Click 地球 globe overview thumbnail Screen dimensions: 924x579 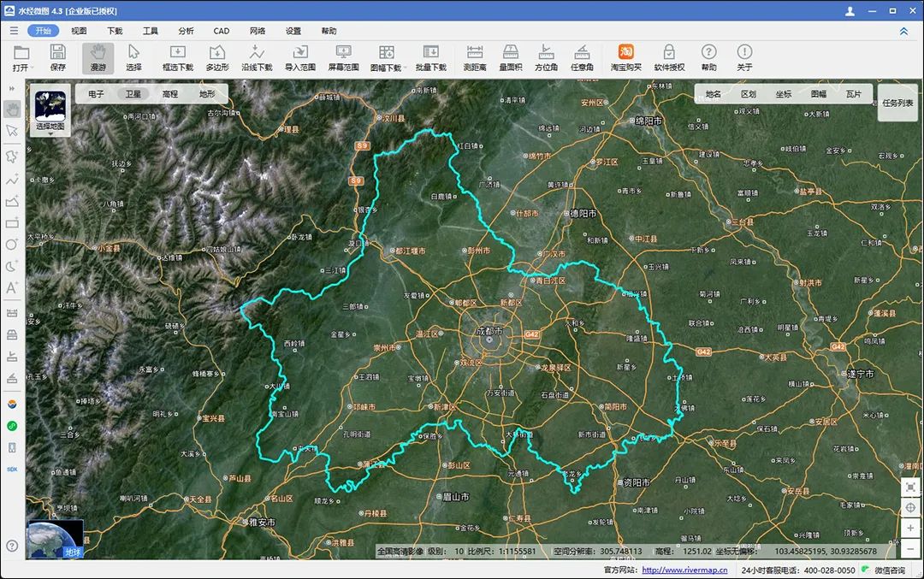[56, 539]
